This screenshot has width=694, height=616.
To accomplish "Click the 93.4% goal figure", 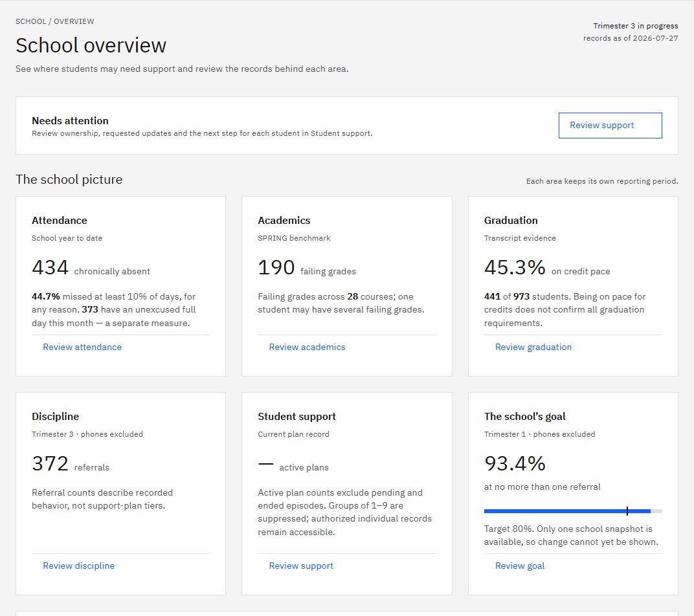I will (x=515, y=464).
